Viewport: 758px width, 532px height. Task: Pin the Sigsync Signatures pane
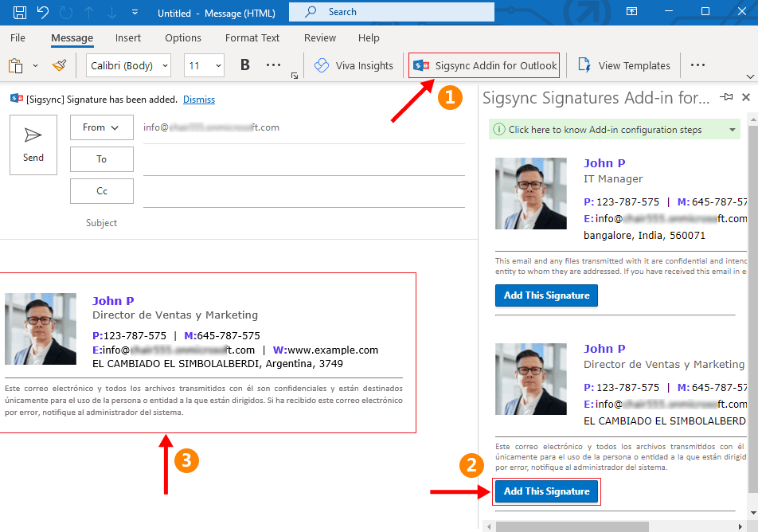(x=726, y=97)
